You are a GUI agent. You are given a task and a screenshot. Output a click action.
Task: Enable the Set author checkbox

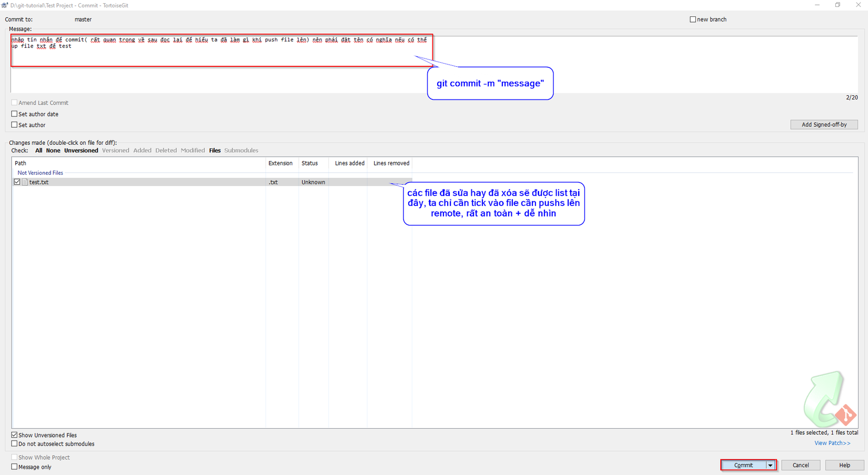pos(14,125)
